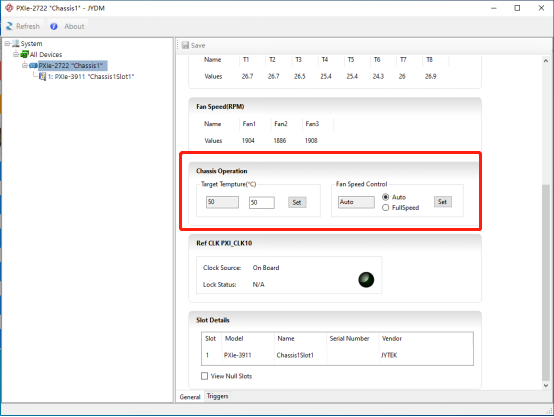Open the About info icon
Viewport: 554px width, 417px height.
(x=54, y=26)
